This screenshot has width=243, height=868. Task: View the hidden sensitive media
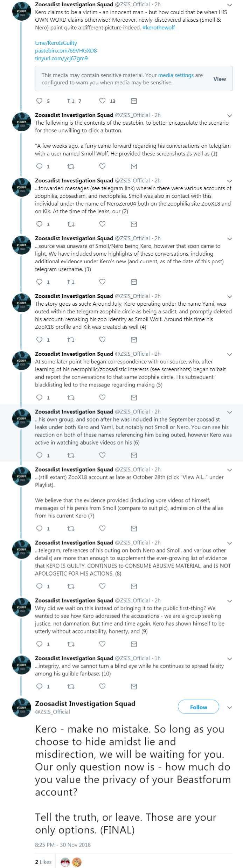click(220, 79)
